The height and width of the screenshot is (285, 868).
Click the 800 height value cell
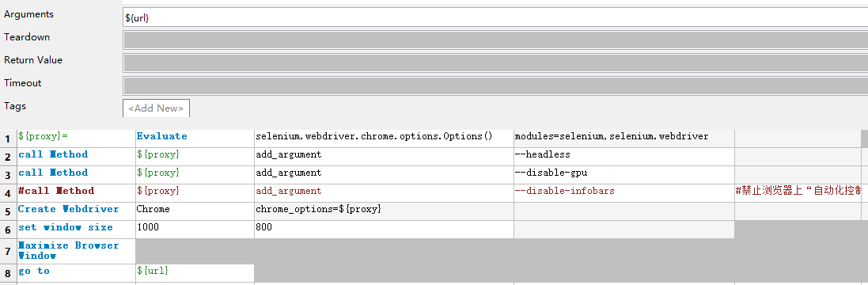[385, 230]
